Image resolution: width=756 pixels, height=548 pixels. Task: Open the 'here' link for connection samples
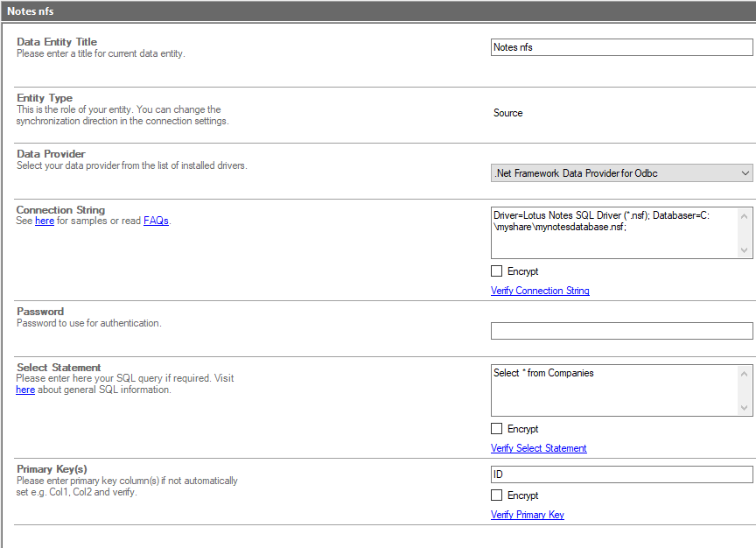(45, 221)
